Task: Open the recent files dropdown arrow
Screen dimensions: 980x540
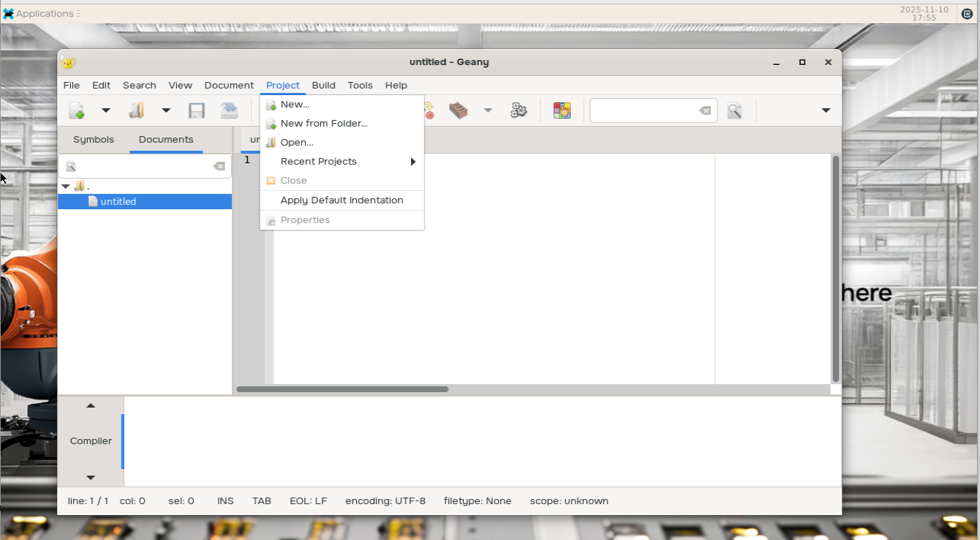Action: pos(166,110)
